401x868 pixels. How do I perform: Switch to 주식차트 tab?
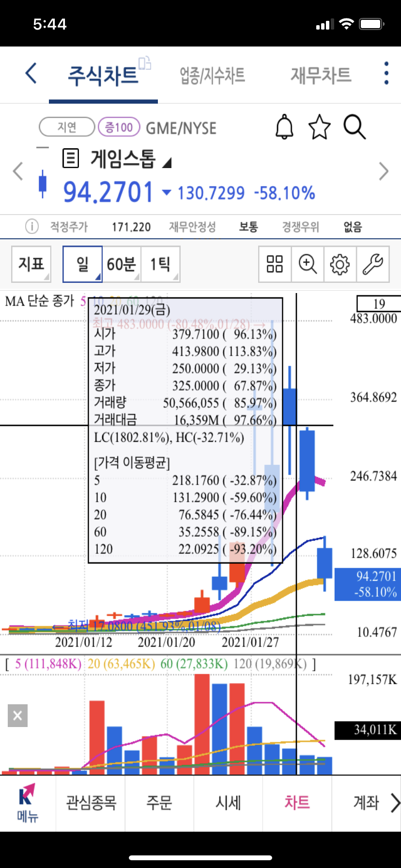(103, 76)
